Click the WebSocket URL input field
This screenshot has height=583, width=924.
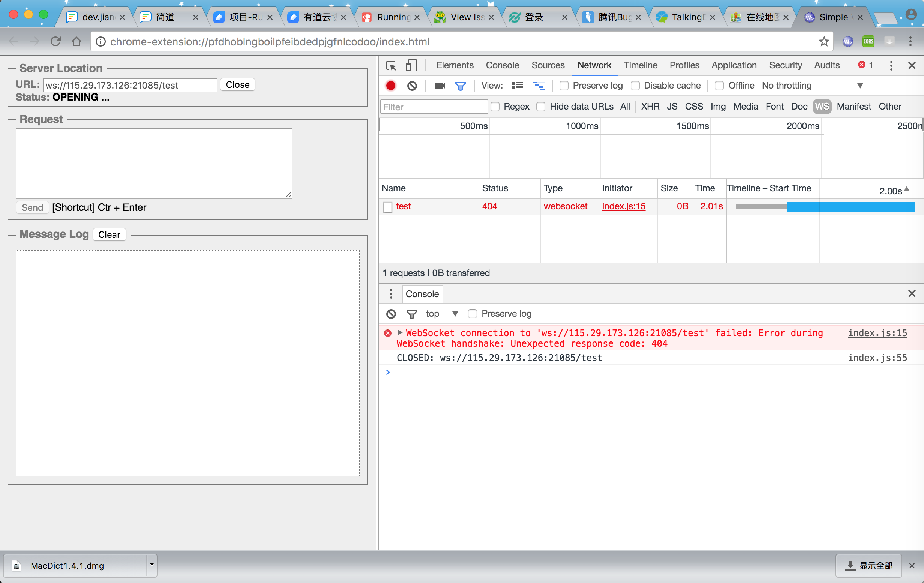tap(130, 85)
